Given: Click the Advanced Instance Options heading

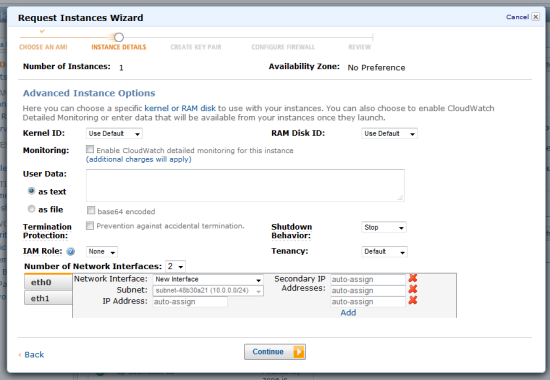Looking at the screenshot, I should pyautogui.click(x=89, y=93).
